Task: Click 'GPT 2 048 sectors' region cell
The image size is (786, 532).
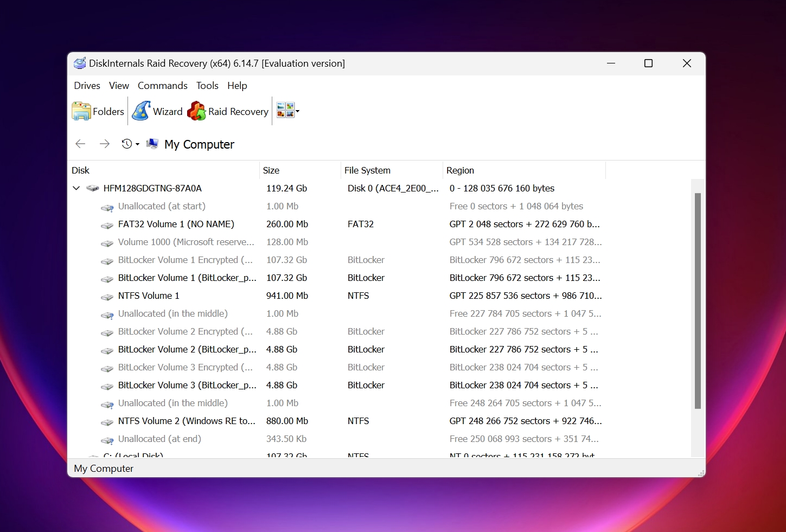Action: (525, 224)
